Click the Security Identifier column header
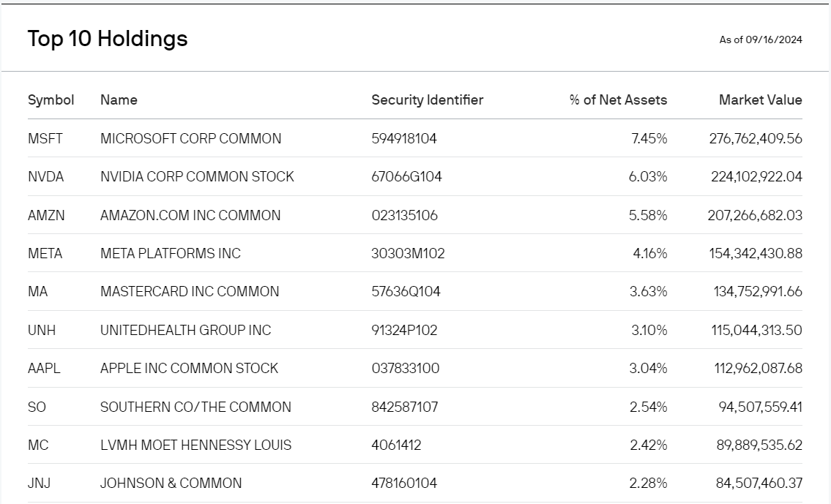 click(427, 100)
